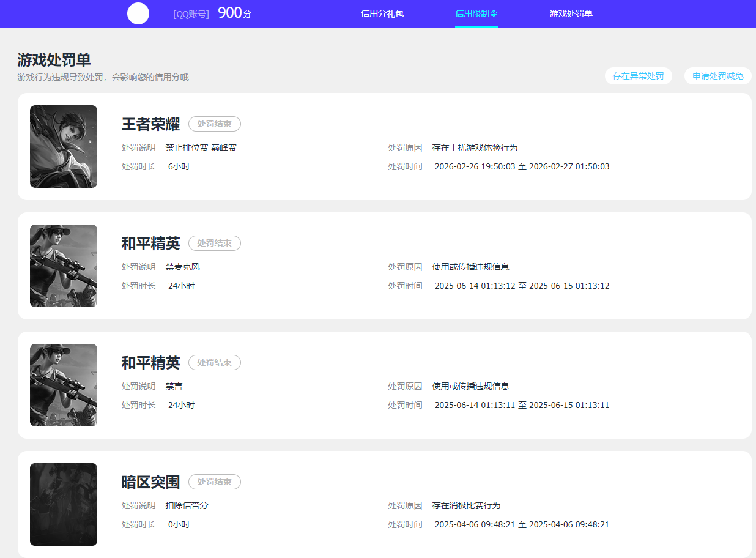Viewport: 756px width, 558px height.
Task: Click the 2025-04-06 09:48:21 time range
Action: (x=522, y=524)
